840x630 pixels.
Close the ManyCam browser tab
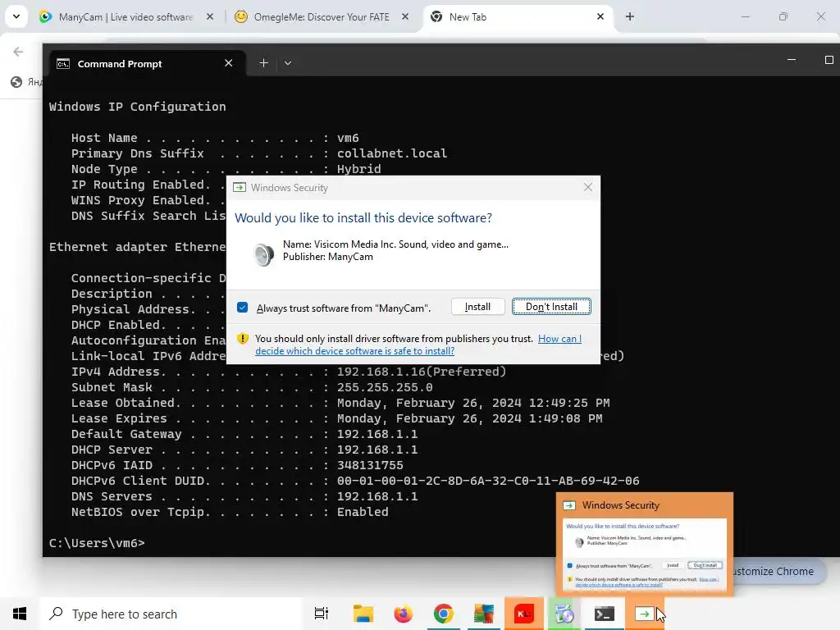point(210,17)
